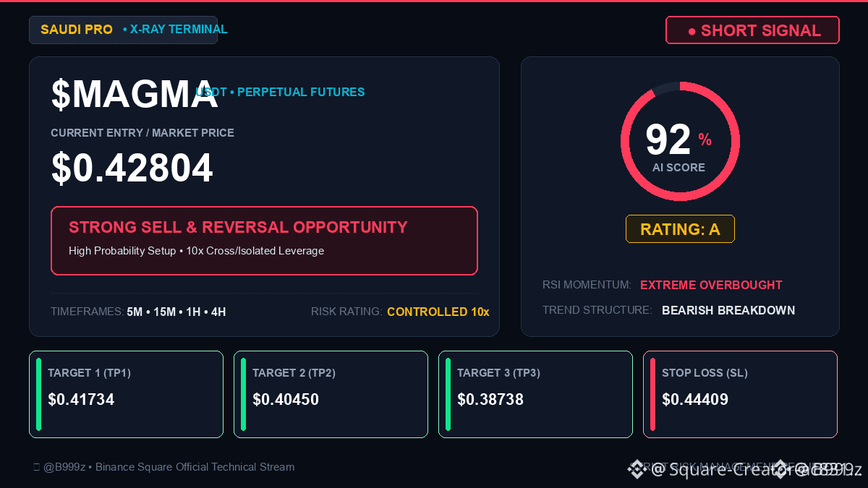The width and height of the screenshot is (868, 488).
Task: Open the TARGET 2 (TP2) card
Action: (x=331, y=394)
